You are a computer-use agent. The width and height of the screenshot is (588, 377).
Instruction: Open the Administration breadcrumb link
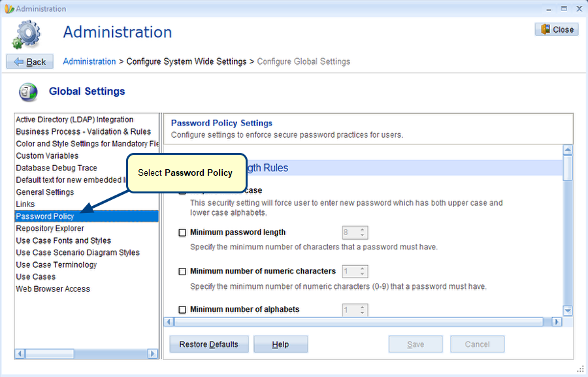[x=89, y=61]
